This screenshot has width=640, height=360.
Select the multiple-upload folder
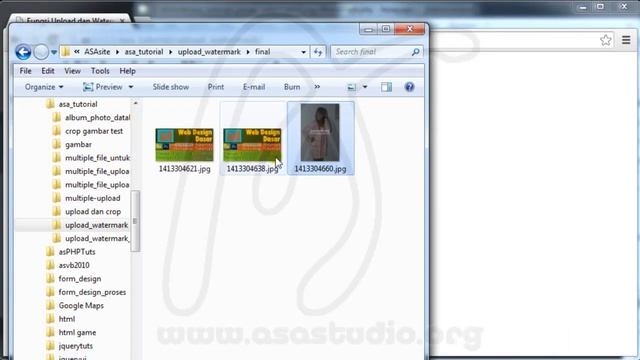(93, 198)
